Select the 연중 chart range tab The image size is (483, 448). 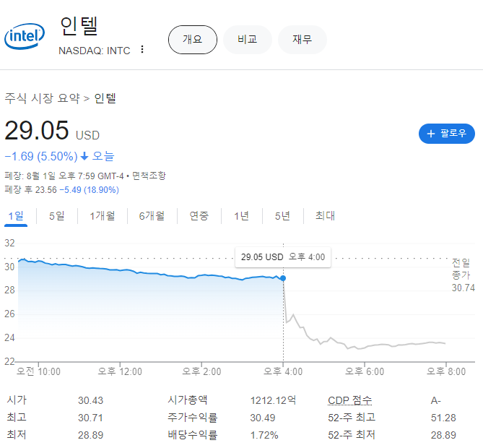tap(199, 216)
